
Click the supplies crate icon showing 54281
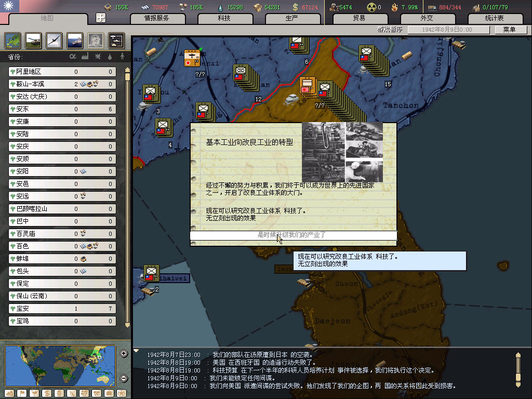[258, 7]
